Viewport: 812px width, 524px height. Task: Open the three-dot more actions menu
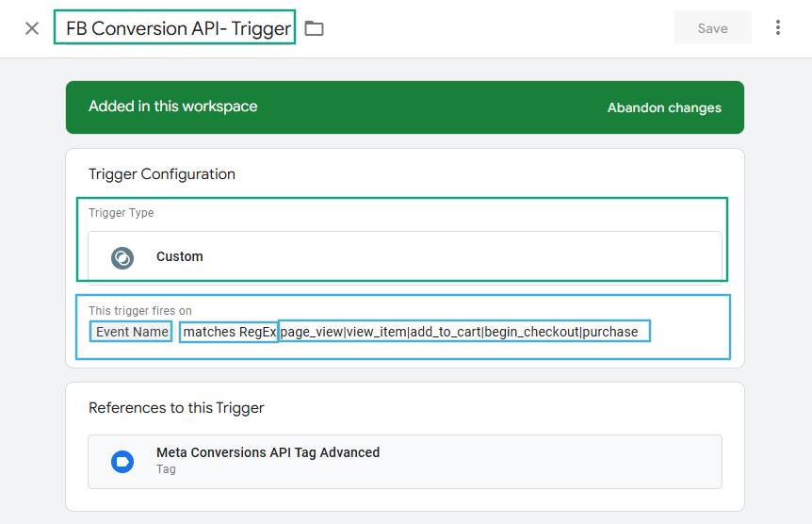pyautogui.click(x=777, y=27)
